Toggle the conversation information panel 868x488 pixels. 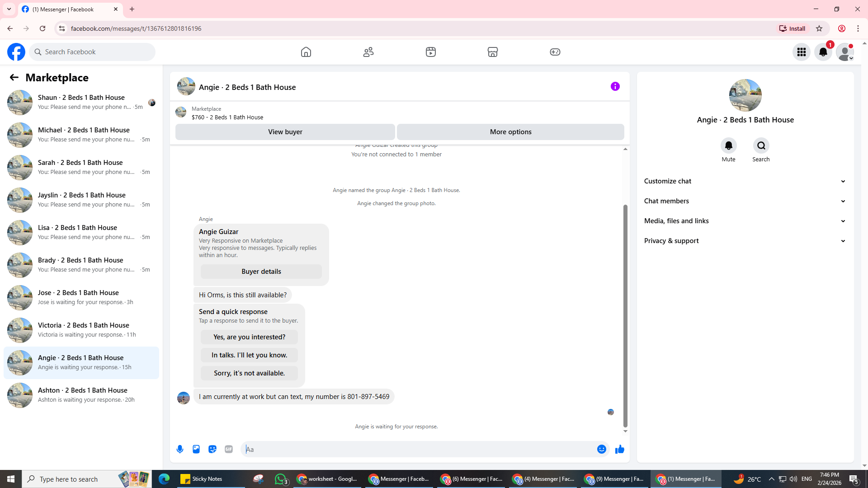coord(615,86)
